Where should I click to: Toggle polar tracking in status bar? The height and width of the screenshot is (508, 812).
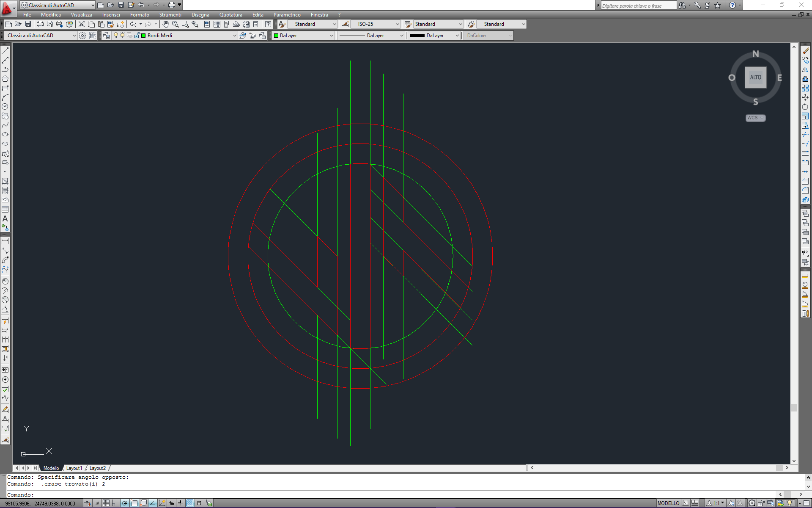(125, 503)
